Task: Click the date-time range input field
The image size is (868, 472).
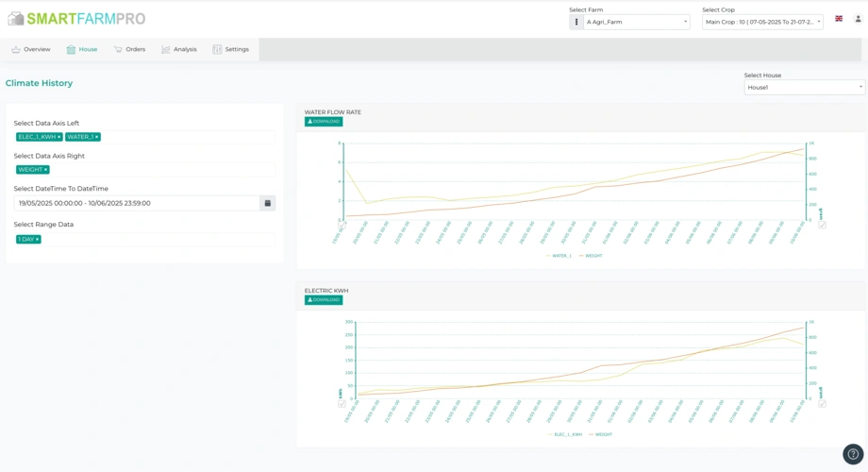Action: click(137, 203)
